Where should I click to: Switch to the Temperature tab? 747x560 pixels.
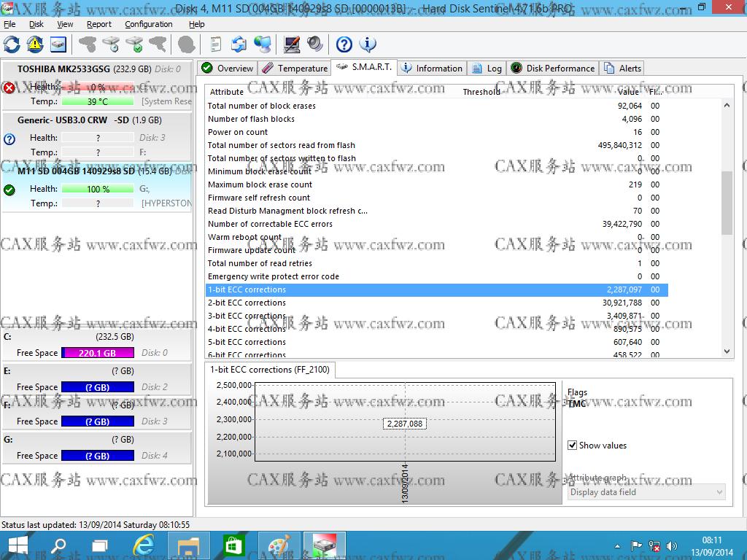(295, 68)
